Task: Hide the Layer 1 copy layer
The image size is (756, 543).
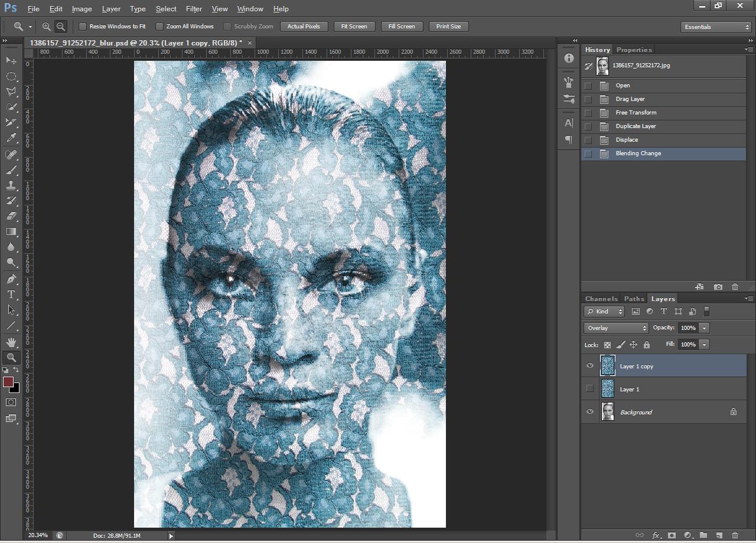Action: pos(589,366)
